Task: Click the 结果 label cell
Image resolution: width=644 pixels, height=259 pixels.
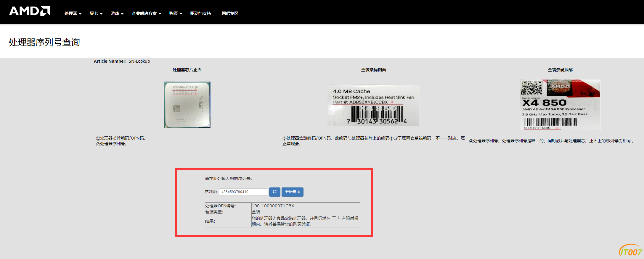Action: [x=228, y=221]
